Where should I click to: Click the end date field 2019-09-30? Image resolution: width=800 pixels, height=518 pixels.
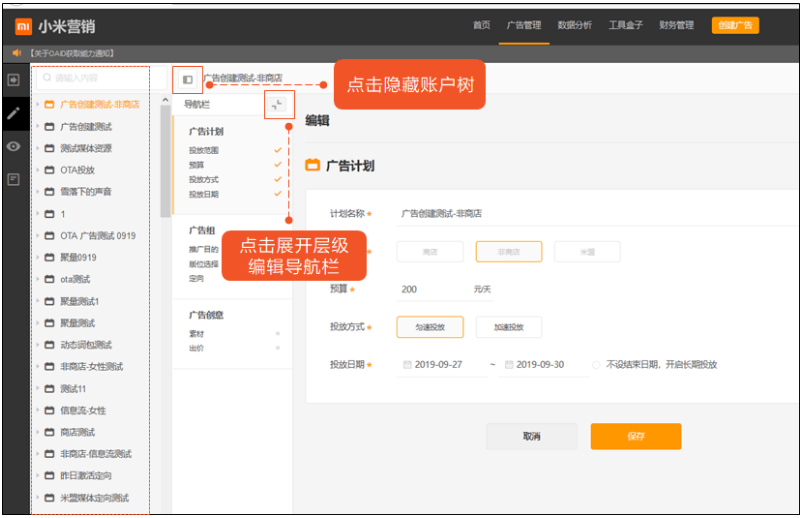543,365
